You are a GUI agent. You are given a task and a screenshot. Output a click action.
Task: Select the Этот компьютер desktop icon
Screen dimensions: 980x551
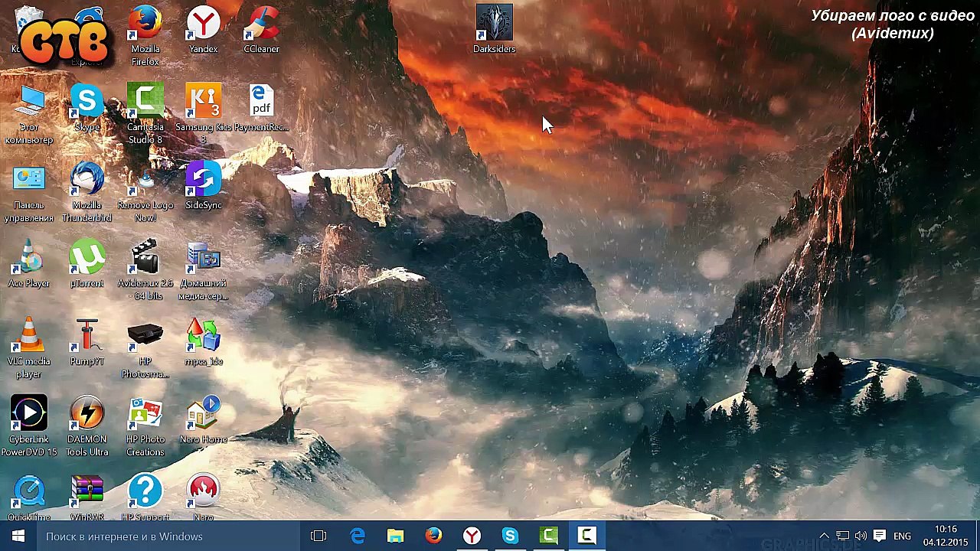tap(29, 115)
